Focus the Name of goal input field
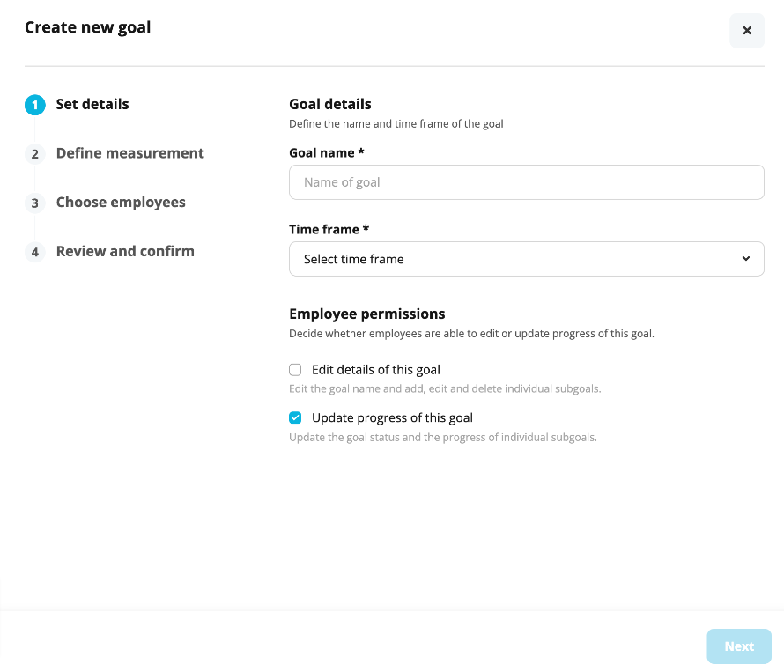The image size is (784, 672). point(527,182)
